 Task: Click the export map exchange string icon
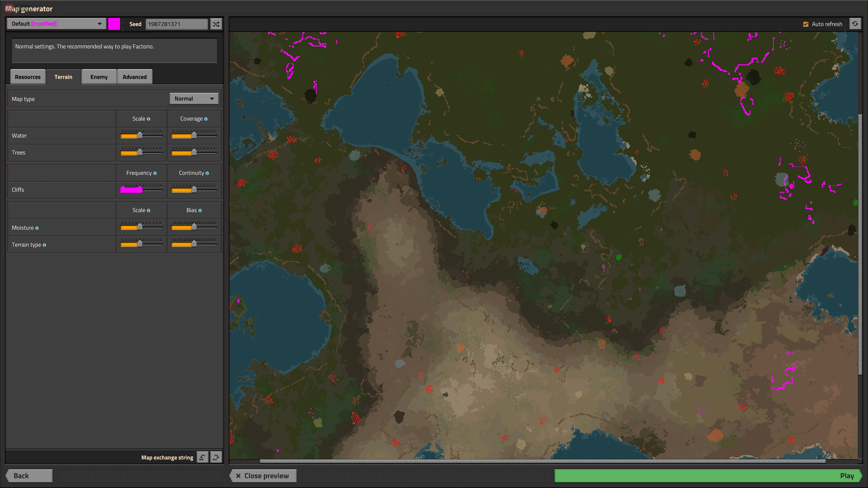[216, 457]
